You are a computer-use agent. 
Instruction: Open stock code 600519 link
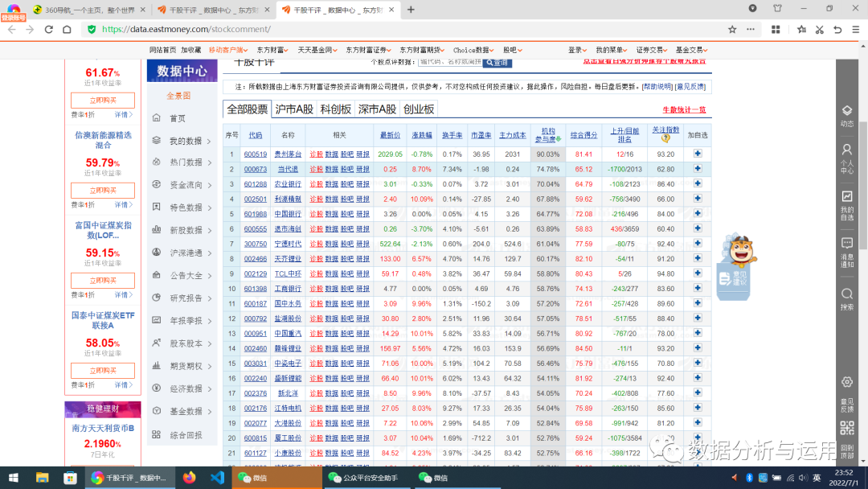[x=256, y=154]
